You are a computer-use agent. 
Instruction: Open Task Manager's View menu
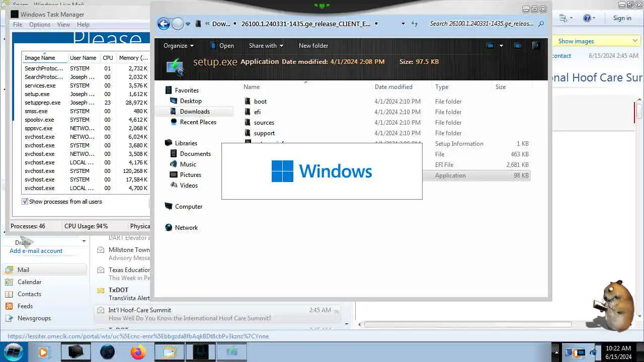tap(63, 25)
